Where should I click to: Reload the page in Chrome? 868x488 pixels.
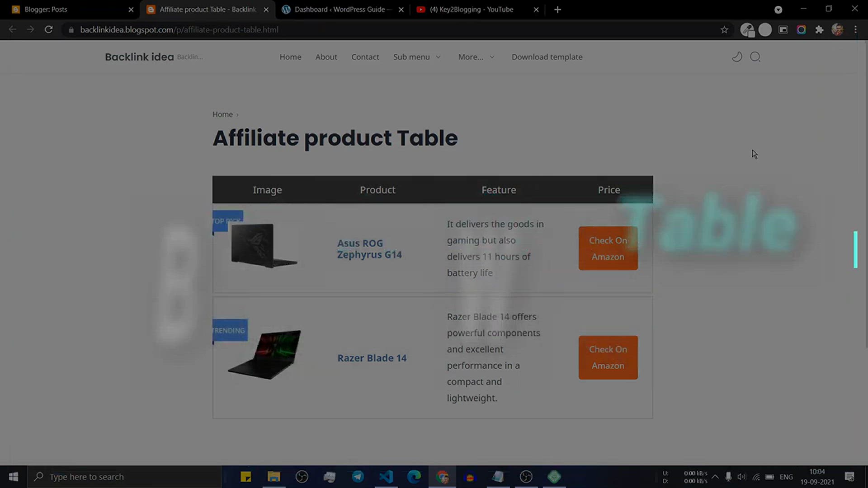[x=48, y=30]
